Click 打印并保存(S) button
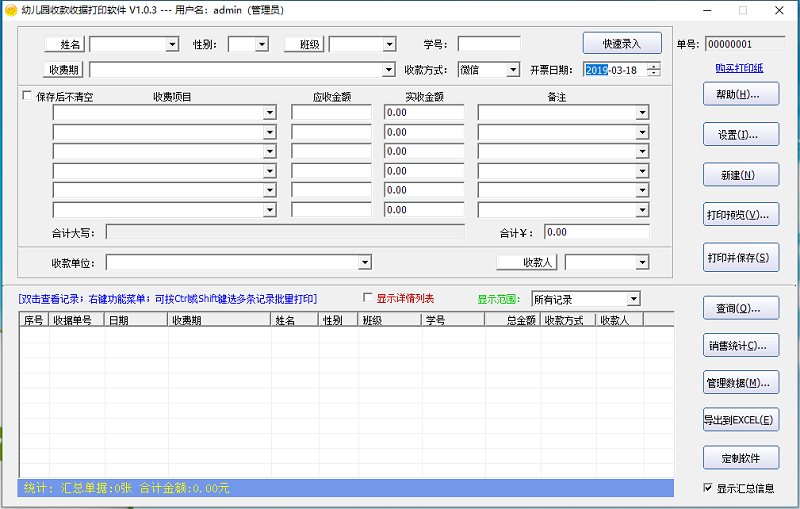The image size is (800, 509). (741, 257)
